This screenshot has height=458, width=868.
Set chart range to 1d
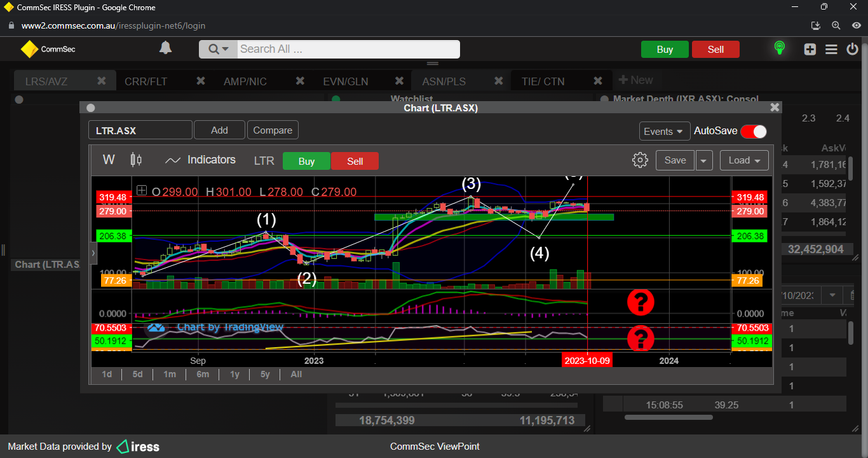point(107,374)
